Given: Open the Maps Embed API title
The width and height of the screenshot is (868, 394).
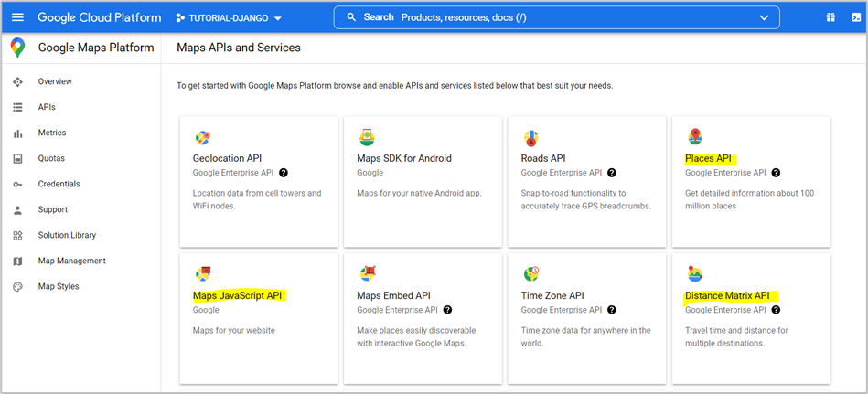Looking at the screenshot, I should pyautogui.click(x=393, y=295).
